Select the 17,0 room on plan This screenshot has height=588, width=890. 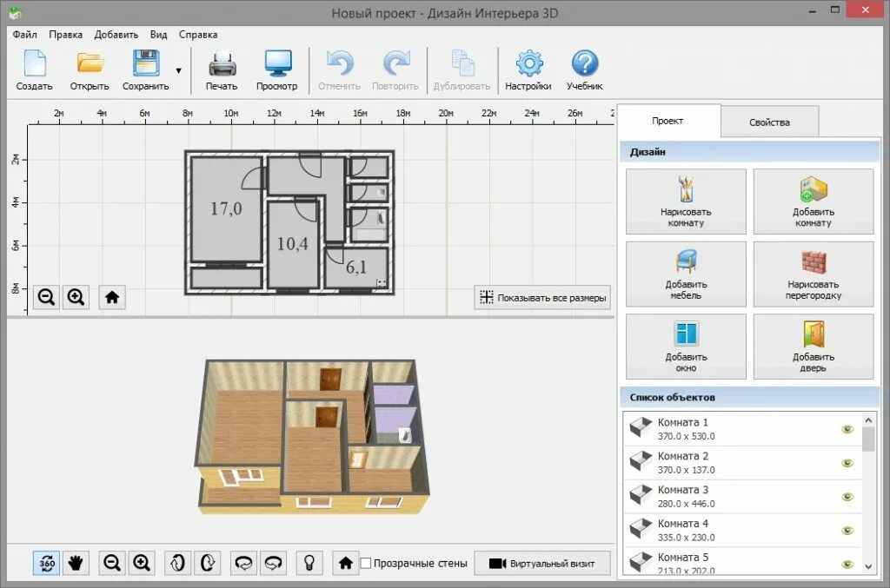click(227, 208)
